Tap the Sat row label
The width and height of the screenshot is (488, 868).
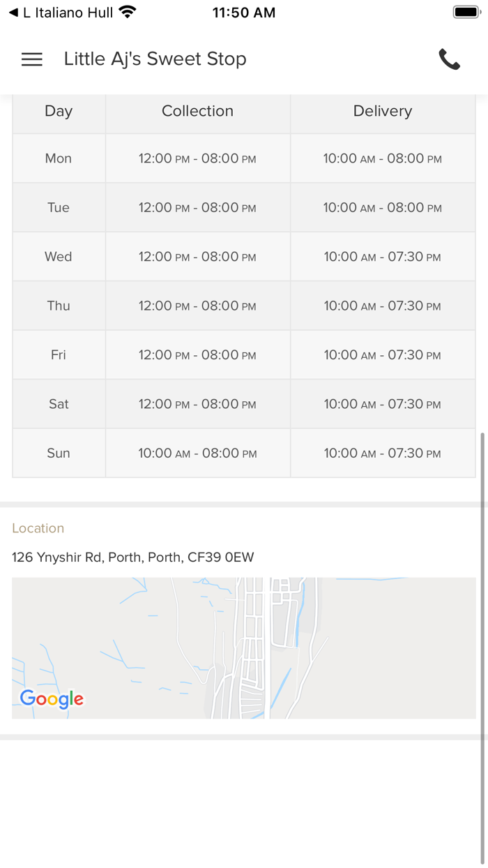(x=59, y=404)
